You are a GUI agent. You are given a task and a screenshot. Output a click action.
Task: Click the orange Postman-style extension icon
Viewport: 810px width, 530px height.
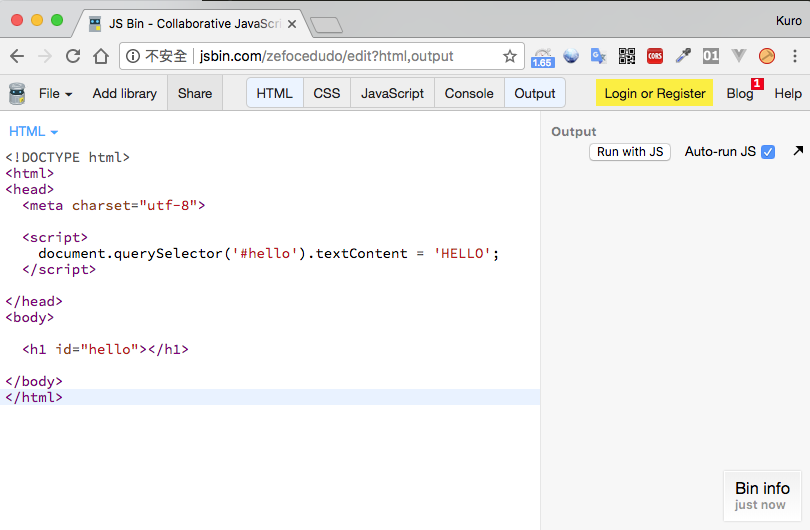tap(767, 56)
